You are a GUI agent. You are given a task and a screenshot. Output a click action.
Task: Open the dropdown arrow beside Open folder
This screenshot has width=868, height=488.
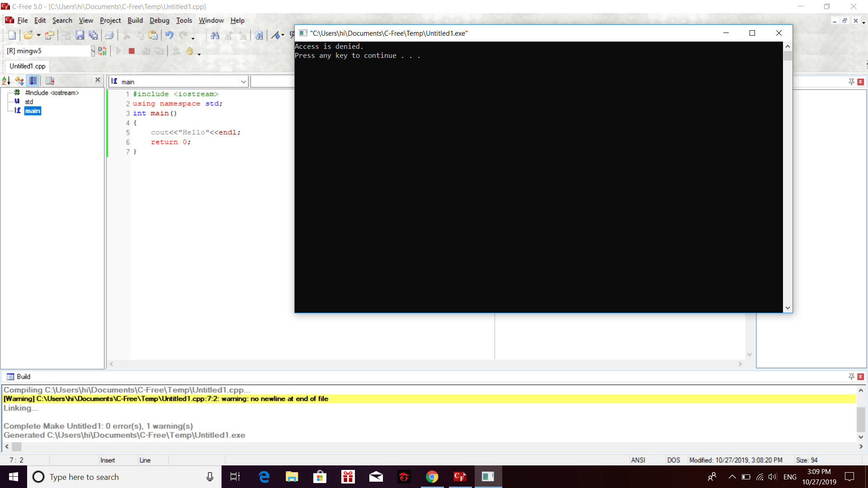click(x=39, y=35)
